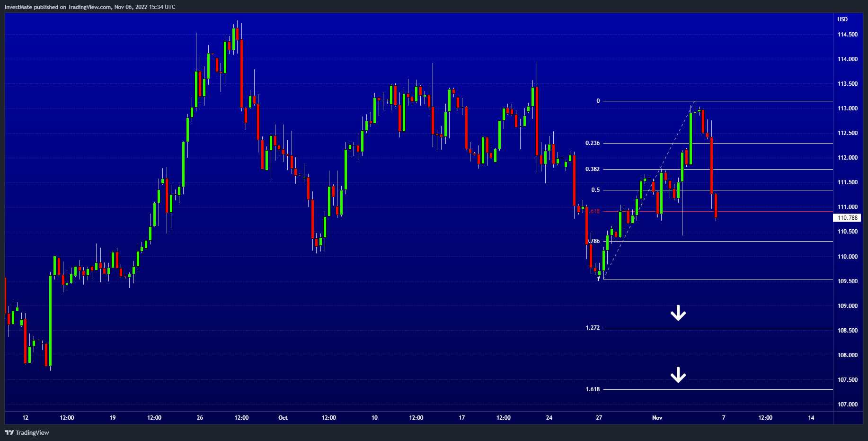The width and height of the screenshot is (868, 441).
Task: Click the date 14 on the time axis
Action: tap(811, 418)
